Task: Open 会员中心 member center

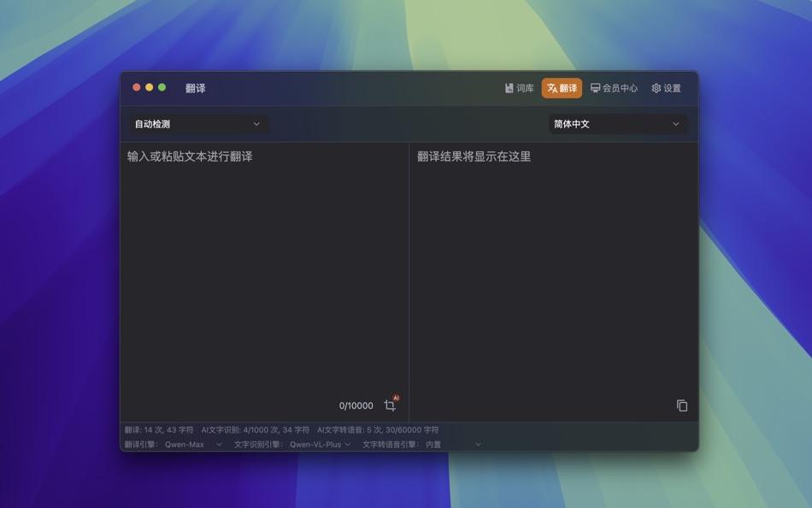Action: click(615, 88)
